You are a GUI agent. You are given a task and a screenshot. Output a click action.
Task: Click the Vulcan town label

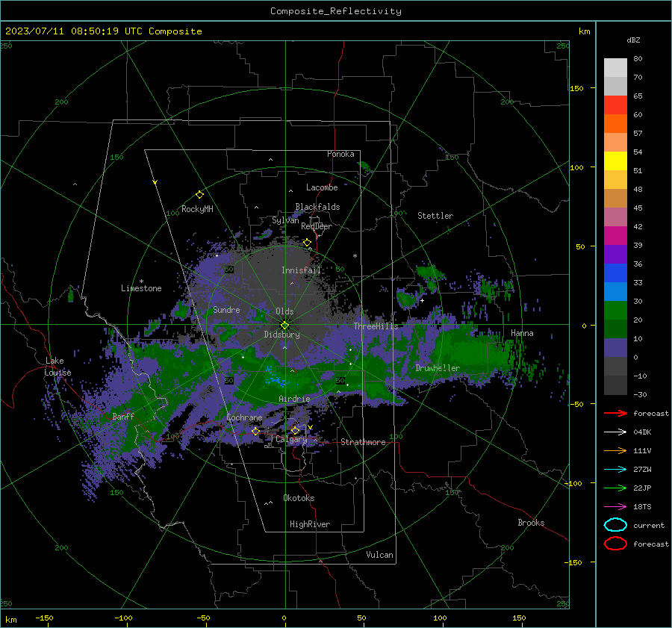pyautogui.click(x=379, y=555)
